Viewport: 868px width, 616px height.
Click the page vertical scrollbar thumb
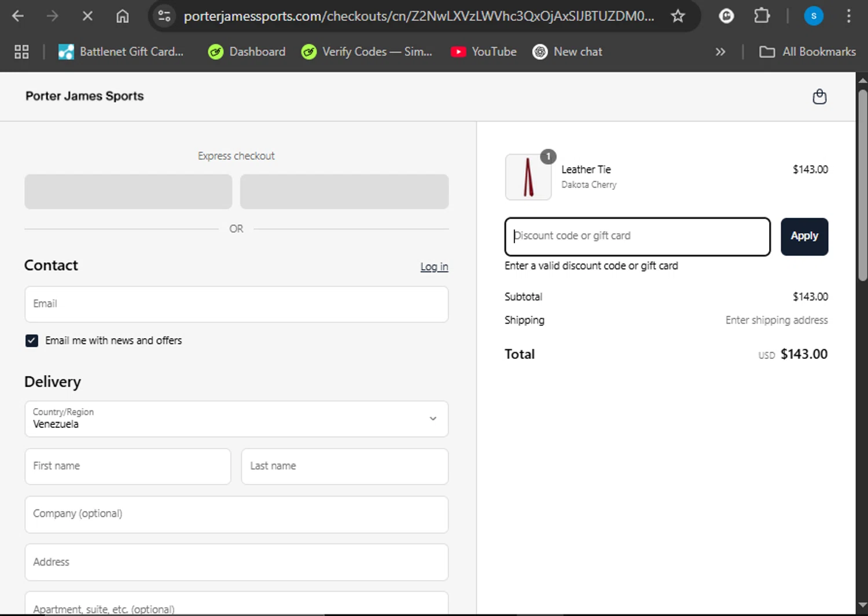[862, 185]
